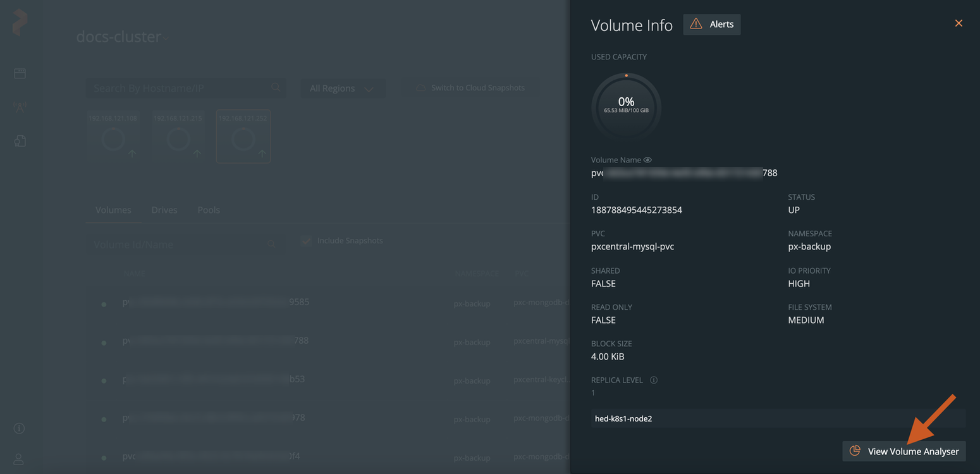Switch to the Drives tab
Image resolution: width=980 pixels, height=474 pixels.
[164, 209]
